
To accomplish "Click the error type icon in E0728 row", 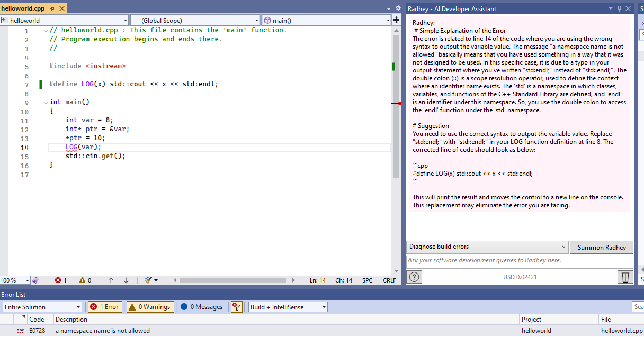I will tap(21, 331).
